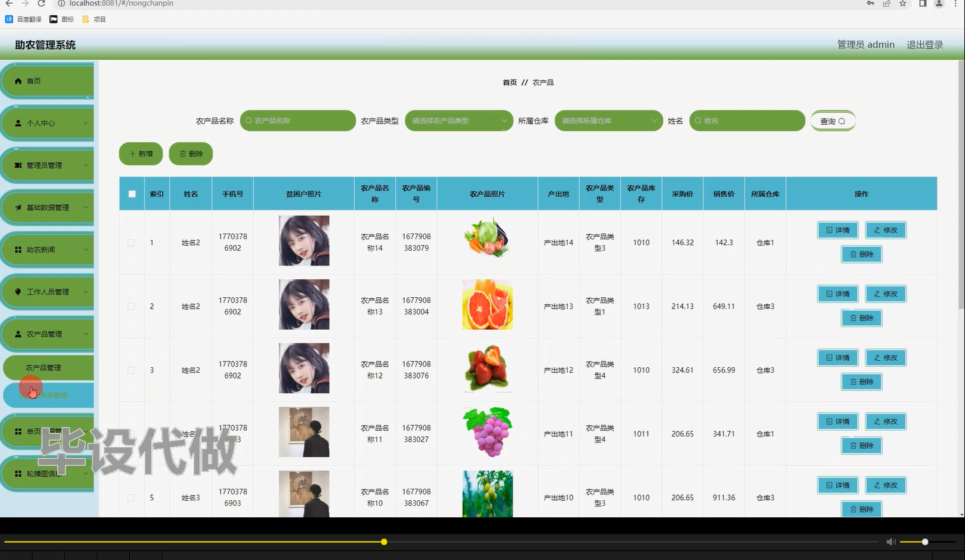The height and width of the screenshot is (560, 965).
Task: Click the password key icon in address bar
Action: [x=870, y=3]
